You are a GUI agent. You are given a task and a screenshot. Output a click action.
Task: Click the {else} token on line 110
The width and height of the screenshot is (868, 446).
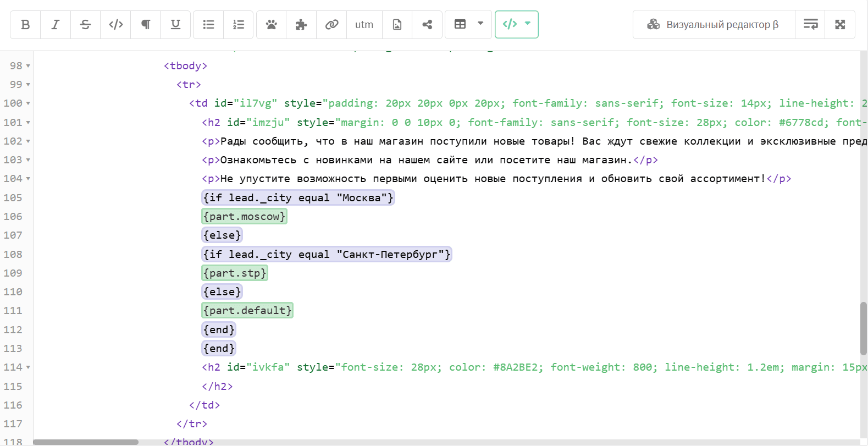coord(222,292)
